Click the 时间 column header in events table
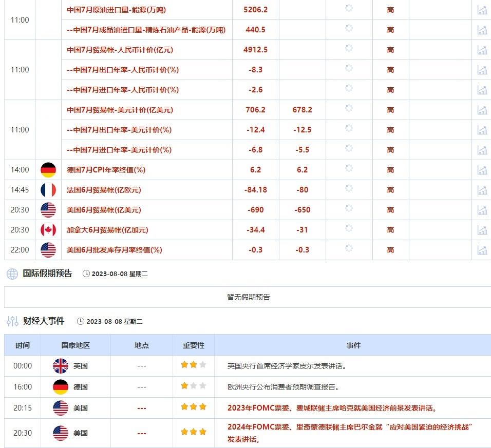The width and height of the screenshot is (491, 448). (23, 345)
